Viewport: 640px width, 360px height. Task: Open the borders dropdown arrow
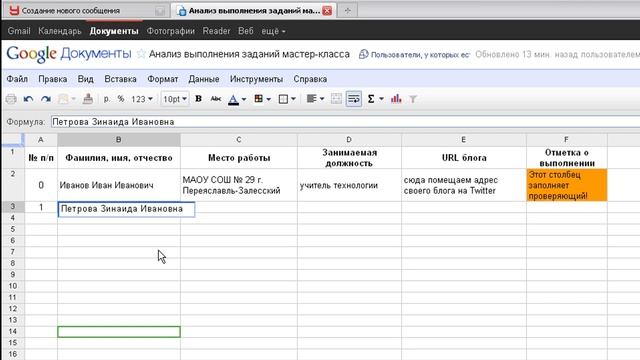coord(293,99)
